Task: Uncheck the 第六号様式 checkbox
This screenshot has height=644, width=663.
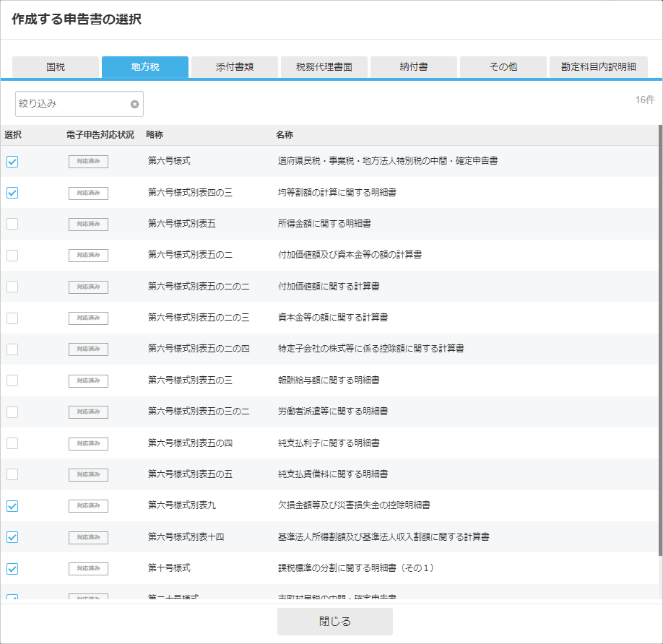Action: (12, 162)
